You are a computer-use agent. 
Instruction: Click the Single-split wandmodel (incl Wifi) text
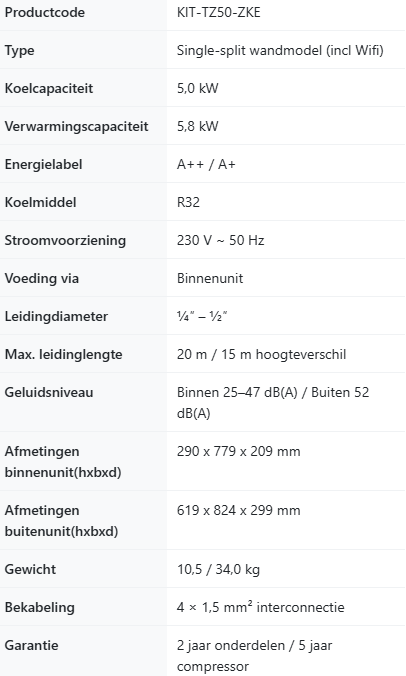point(280,50)
